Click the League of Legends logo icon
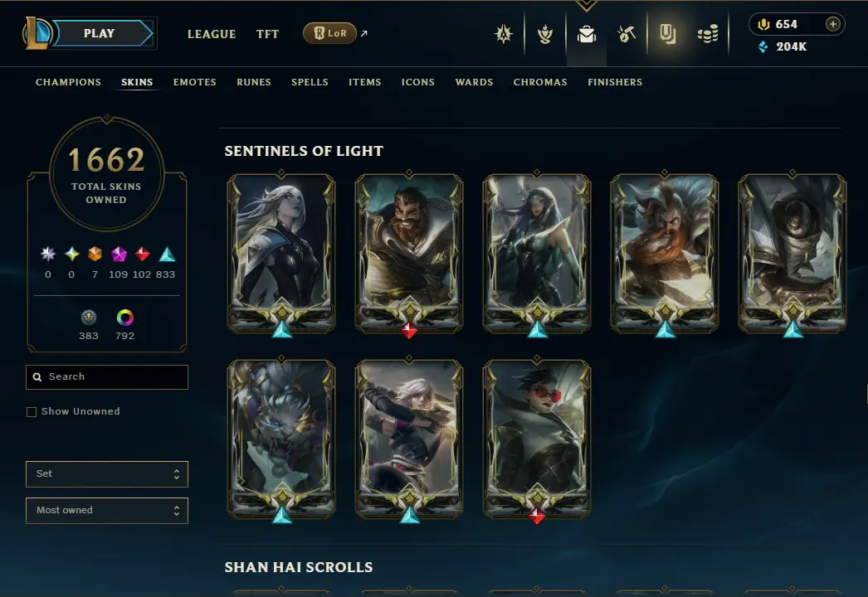Screen dimensions: 868x597 tap(37, 33)
